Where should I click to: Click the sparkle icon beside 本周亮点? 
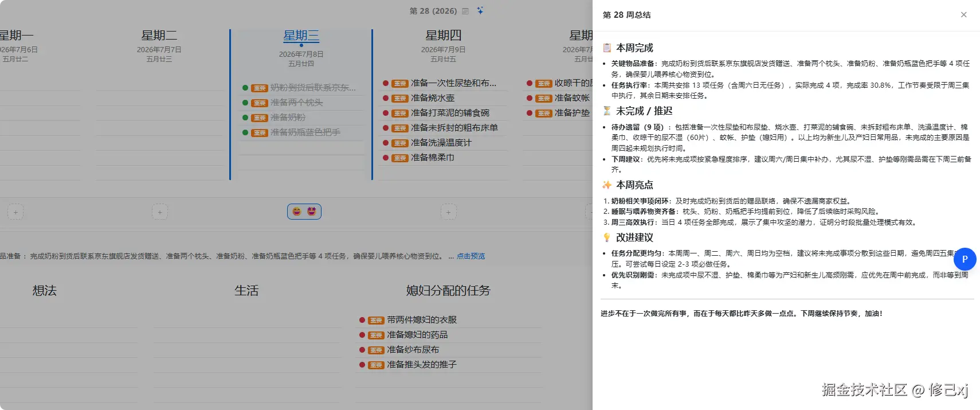pyautogui.click(x=607, y=185)
